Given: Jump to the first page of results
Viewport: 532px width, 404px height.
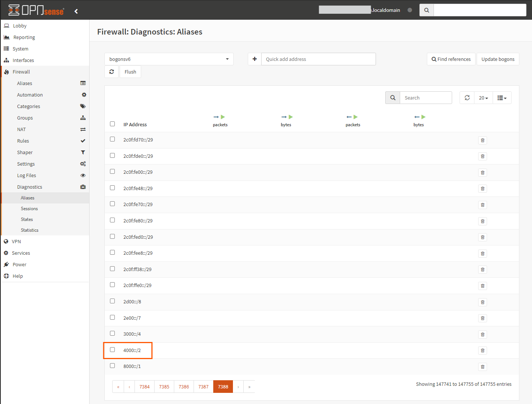Looking at the screenshot, I should pos(118,387).
